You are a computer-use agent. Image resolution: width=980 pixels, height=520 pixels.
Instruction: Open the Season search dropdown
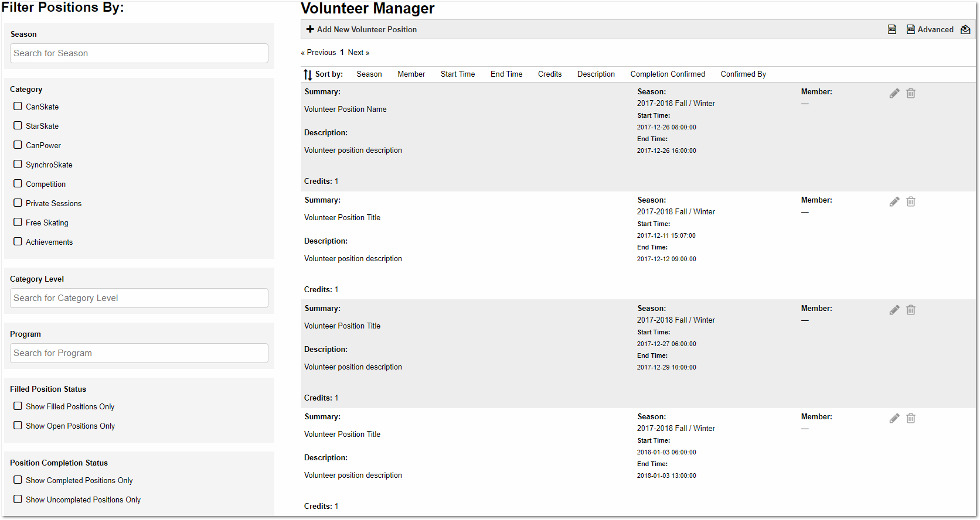[139, 53]
